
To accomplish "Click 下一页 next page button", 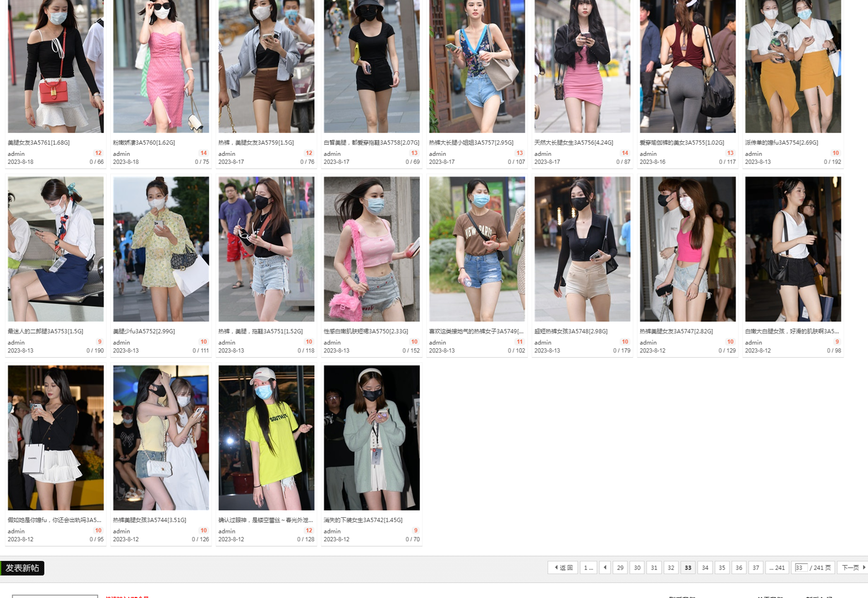I will (x=853, y=568).
